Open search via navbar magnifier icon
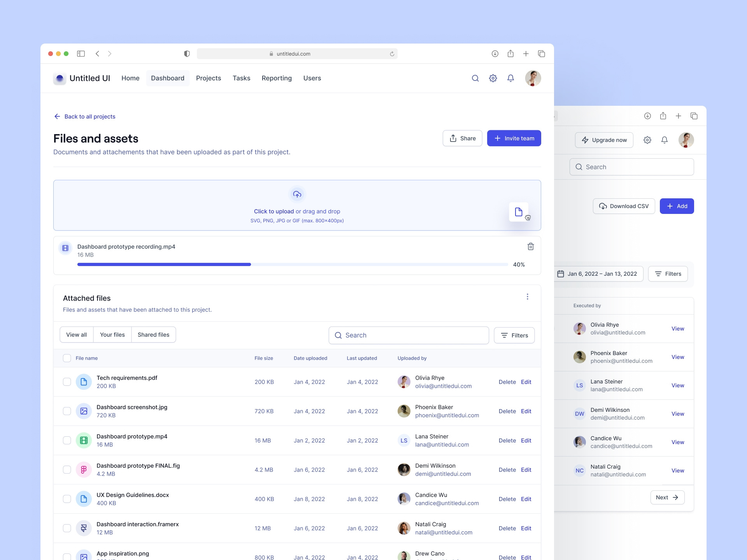Viewport: 747px width, 560px height. click(475, 78)
